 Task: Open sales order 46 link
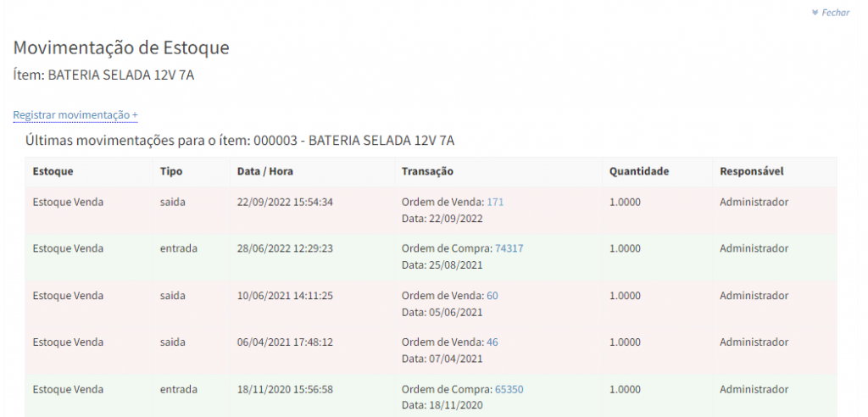coord(492,342)
